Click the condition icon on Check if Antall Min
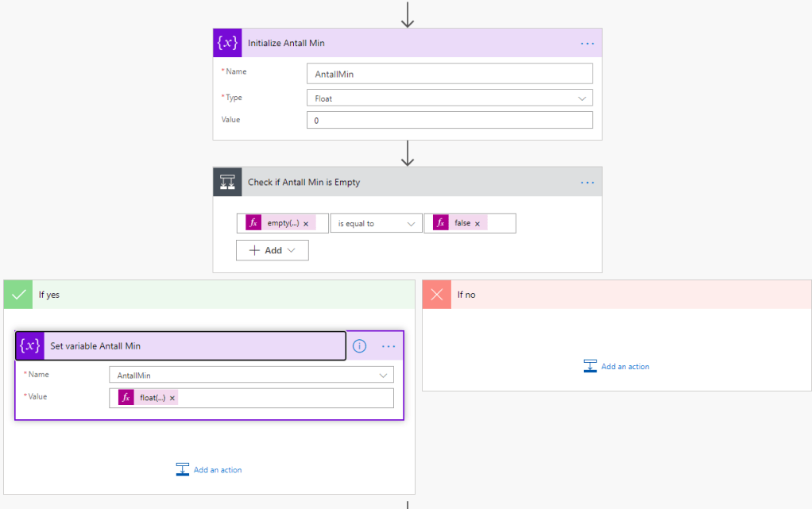 coord(227,182)
